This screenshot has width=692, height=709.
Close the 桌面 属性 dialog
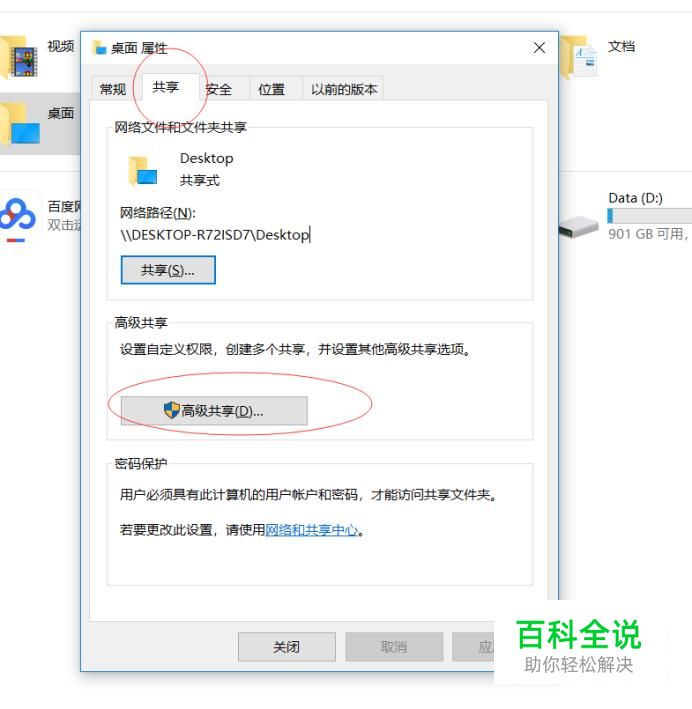[x=539, y=47]
